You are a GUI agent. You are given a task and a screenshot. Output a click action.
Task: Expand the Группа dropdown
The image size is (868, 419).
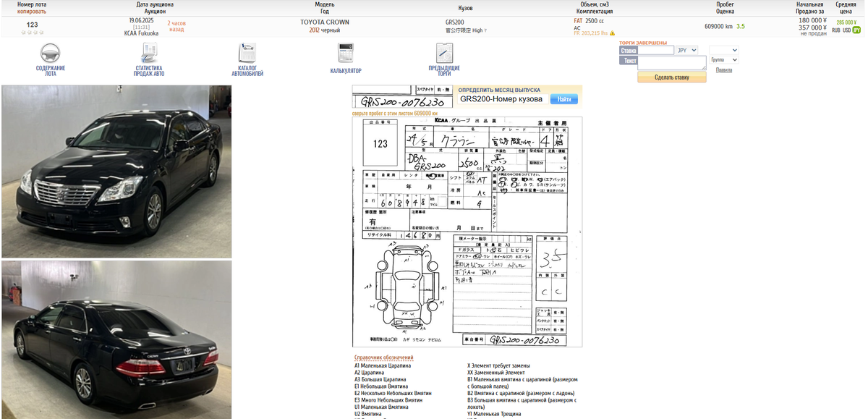[x=723, y=60]
